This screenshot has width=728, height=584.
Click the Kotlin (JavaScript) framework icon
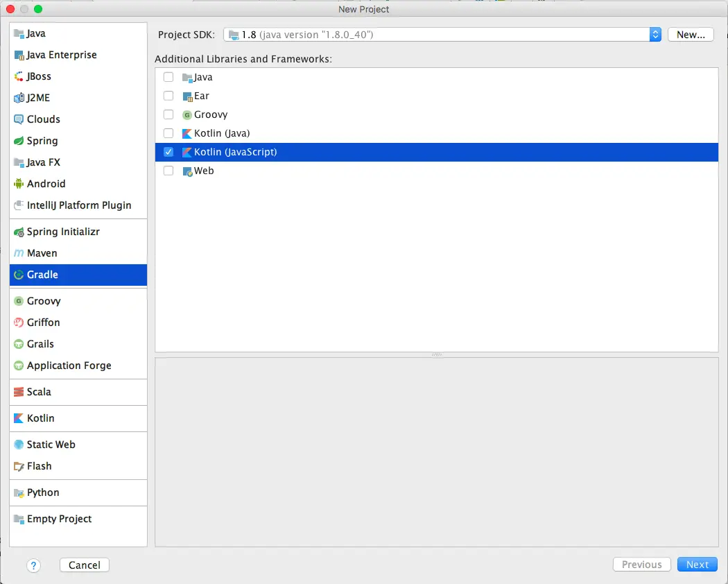(x=187, y=153)
